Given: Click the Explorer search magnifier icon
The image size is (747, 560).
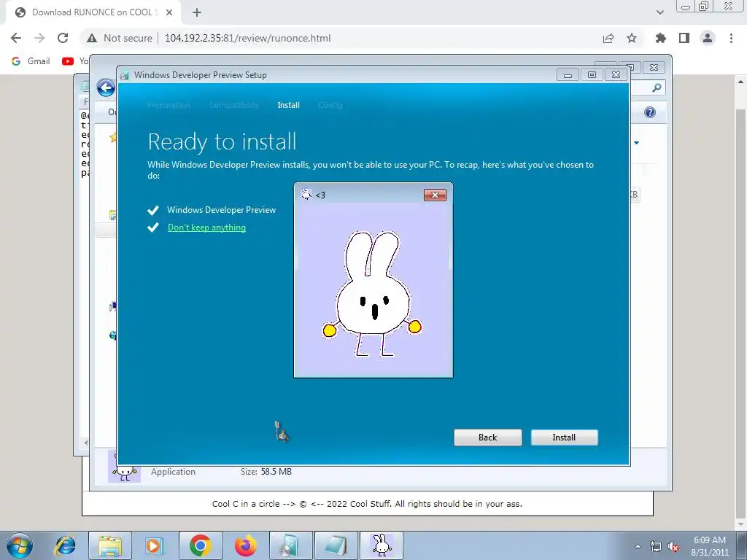Looking at the screenshot, I should 657,87.
